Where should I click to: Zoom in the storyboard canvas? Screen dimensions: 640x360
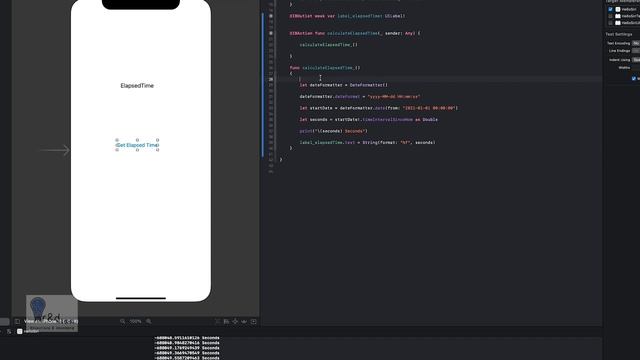[149, 322]
